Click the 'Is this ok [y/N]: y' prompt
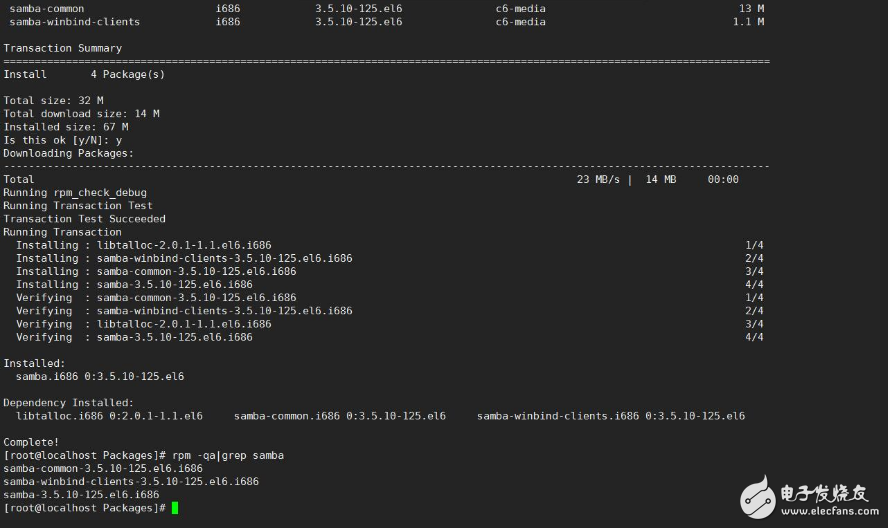The image size is (888, 528). click(x=62, y=140)
